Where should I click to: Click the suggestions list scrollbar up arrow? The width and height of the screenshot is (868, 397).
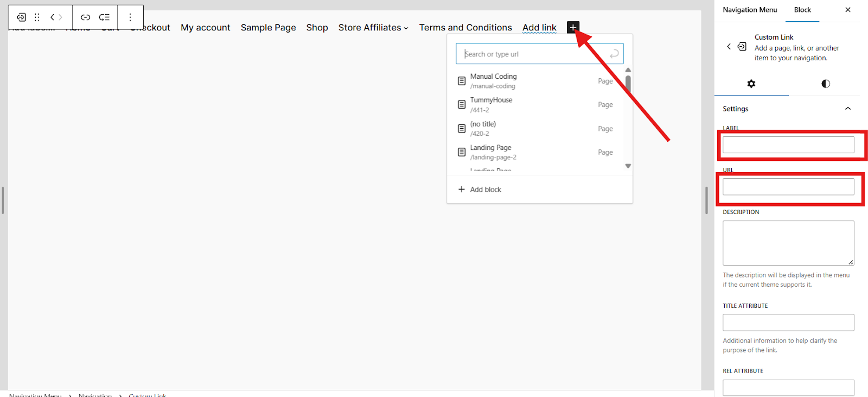click(x=628, y=70)
